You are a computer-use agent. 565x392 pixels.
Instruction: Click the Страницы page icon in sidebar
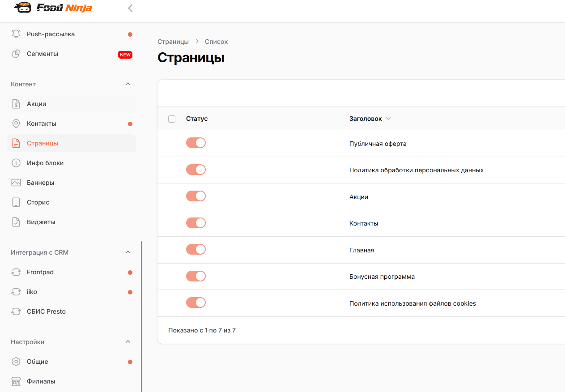pos(16,143)
